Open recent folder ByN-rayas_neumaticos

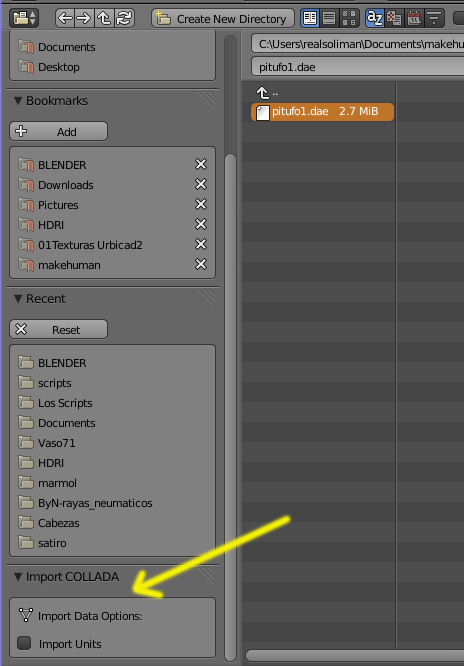tap(112, 503)
